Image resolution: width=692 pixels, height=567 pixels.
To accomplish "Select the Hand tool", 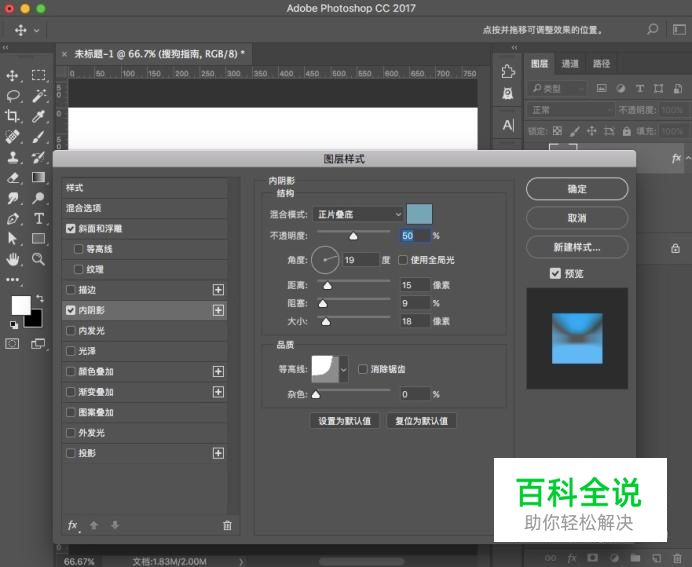I will (13, 259).
